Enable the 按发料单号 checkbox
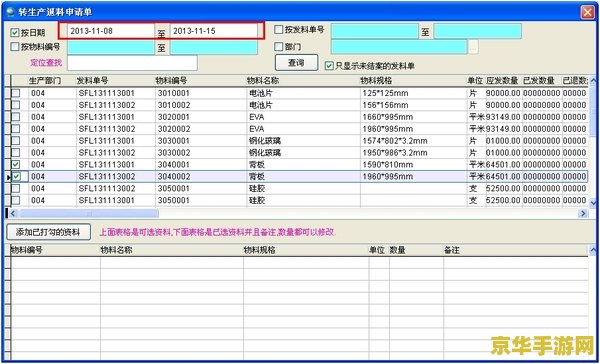This screenshot has width=600, height=364. coord(279,29)
